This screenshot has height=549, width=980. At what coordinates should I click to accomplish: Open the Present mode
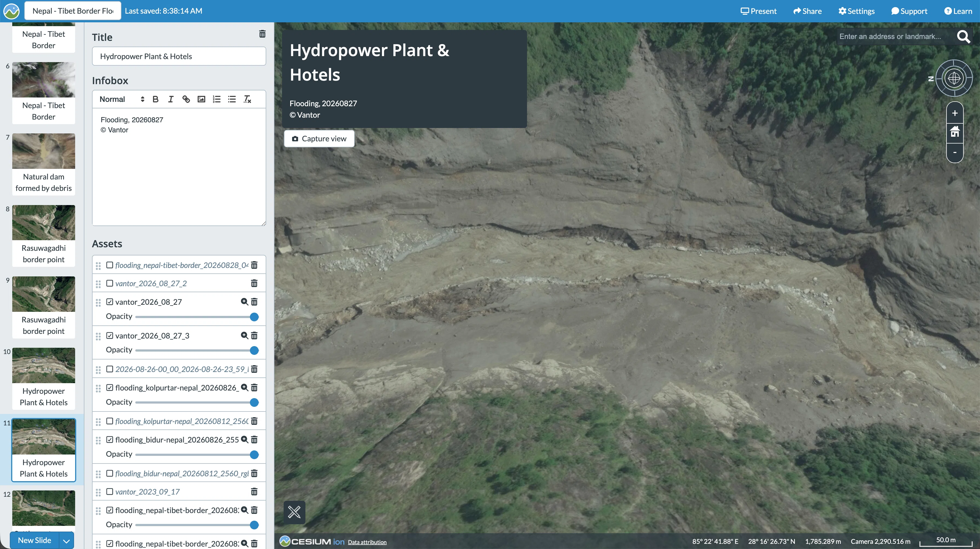758,11
